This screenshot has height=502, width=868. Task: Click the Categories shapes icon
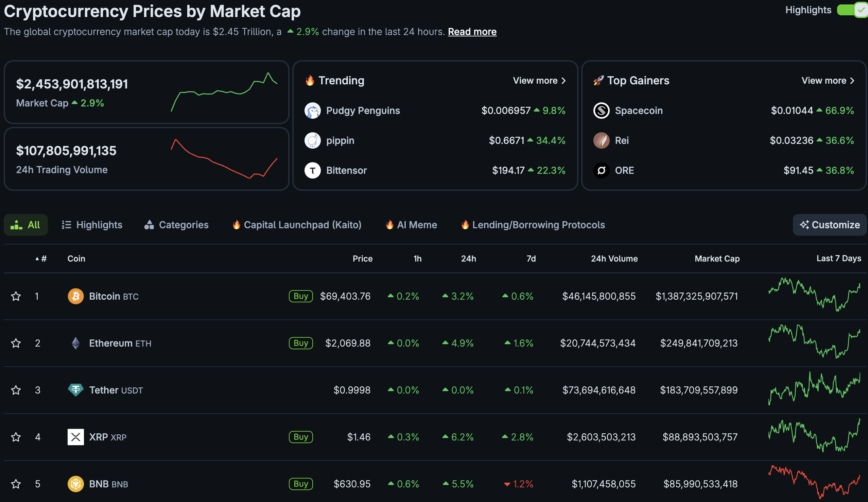pyautogui.click(x=149, y=225)
